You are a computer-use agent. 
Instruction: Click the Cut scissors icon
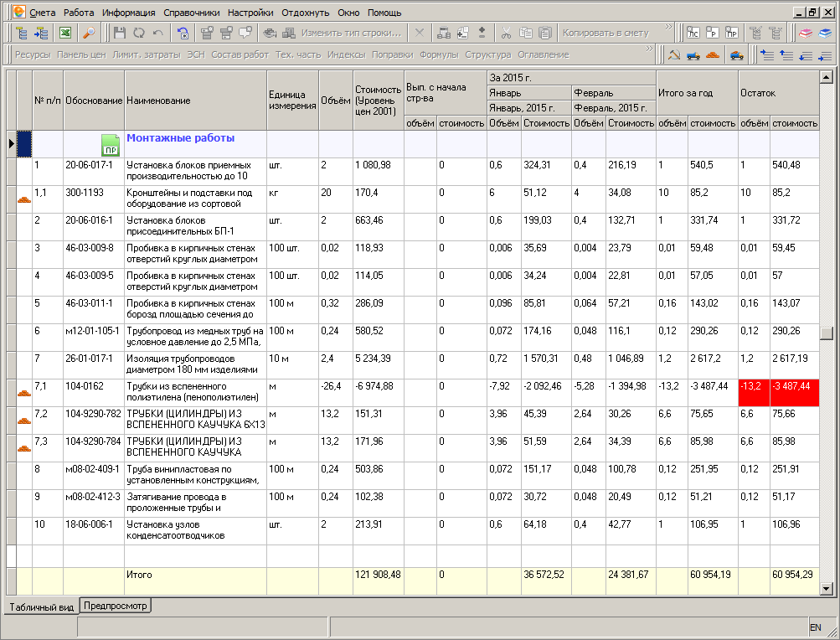[x=506, y=34]
